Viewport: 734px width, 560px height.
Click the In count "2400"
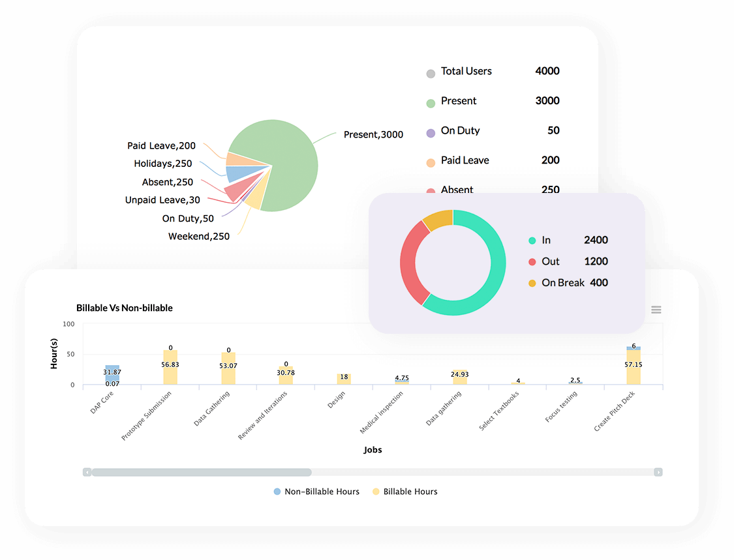596,241
